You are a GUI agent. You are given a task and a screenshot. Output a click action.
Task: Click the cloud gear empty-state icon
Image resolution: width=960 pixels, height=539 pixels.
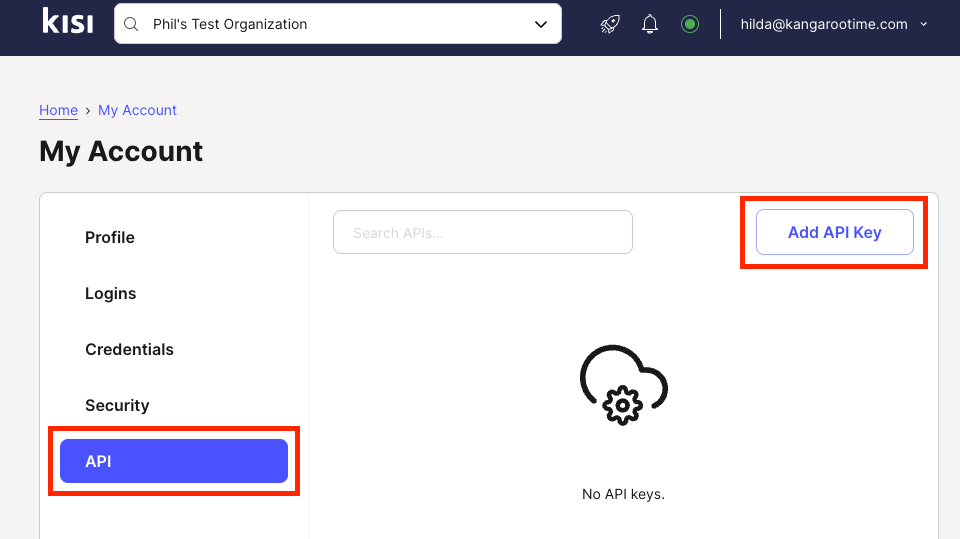(x=623, y=386)
